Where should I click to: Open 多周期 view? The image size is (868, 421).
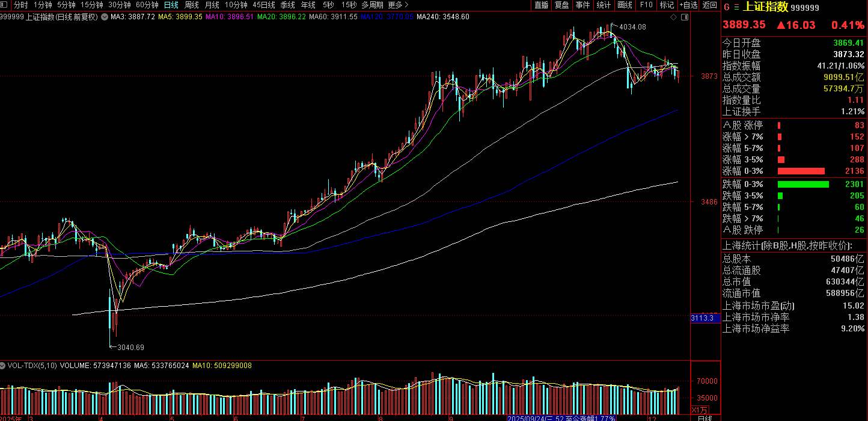point(373,5)
